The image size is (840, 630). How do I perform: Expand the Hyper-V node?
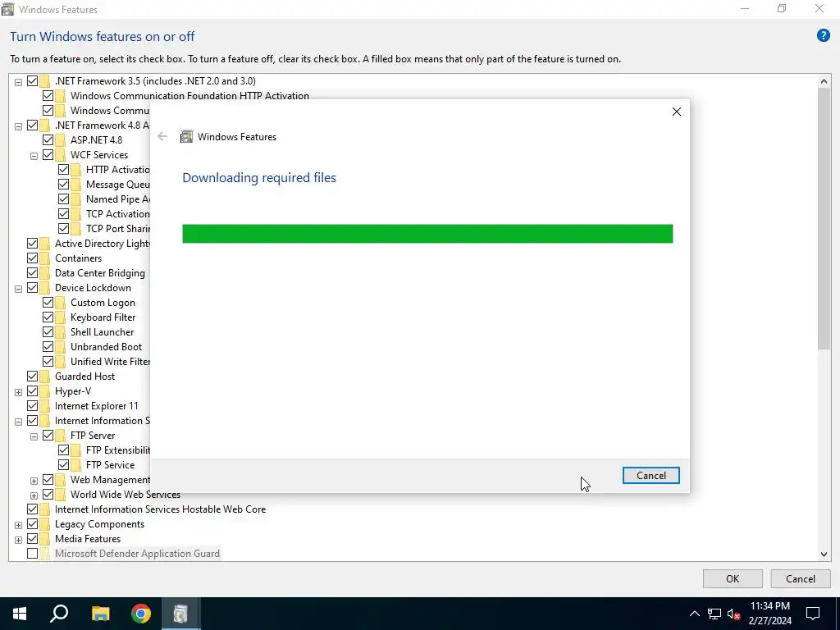18,392
